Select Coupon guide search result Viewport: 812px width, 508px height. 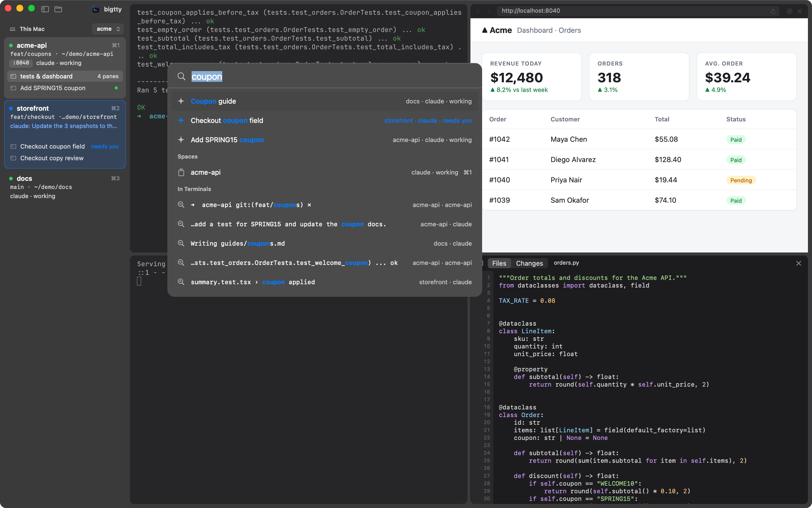tap(325, 101)
